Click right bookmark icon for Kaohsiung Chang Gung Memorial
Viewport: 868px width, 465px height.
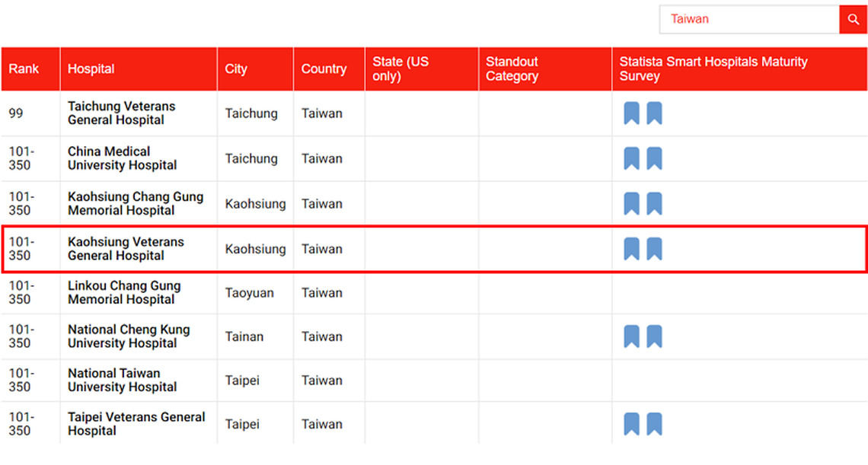(654, 204)
